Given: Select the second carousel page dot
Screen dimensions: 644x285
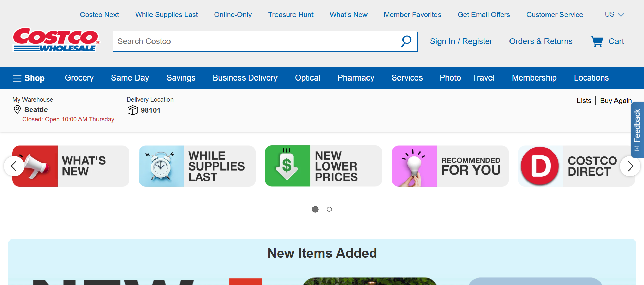Looking at the screenshot, I should click(329, 209).
